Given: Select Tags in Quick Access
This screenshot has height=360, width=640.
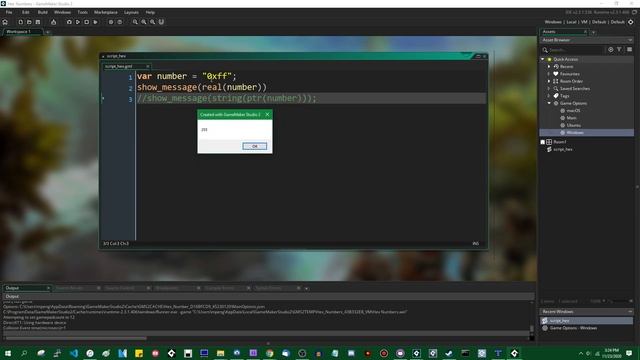Looking at the screenshot, I should point(564,96).
